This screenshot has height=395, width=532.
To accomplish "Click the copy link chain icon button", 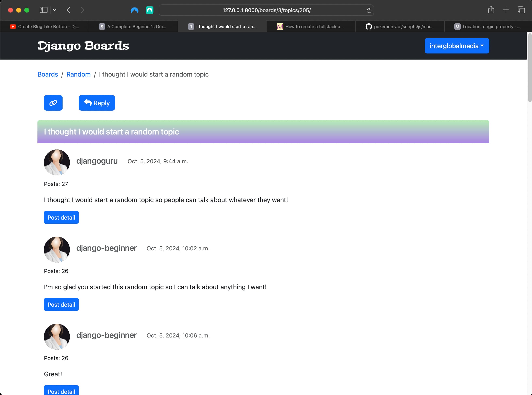I will 53,103.
